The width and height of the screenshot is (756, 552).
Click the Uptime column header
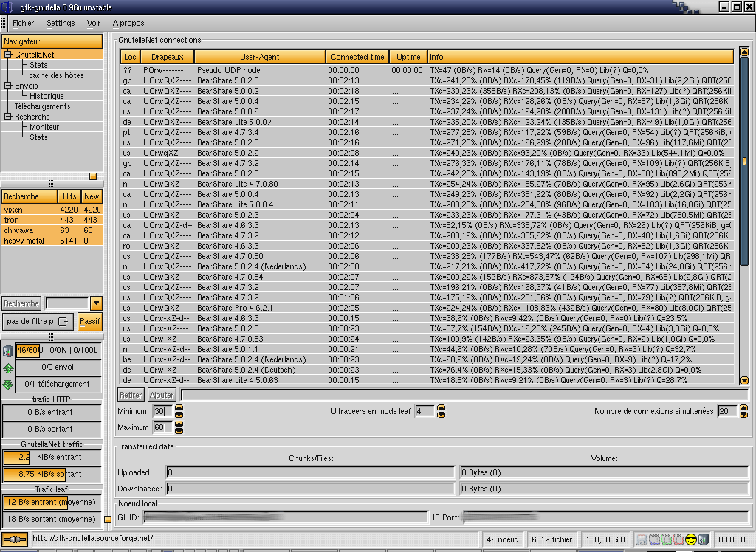click(x=408, y=57)
